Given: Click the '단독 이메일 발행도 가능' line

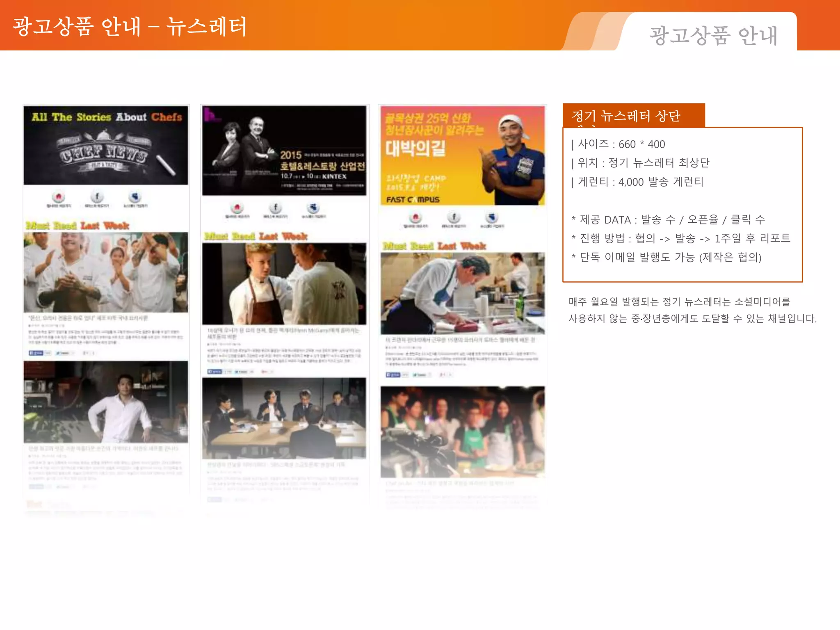Looking at the screenshot, I should [x=667, y=257].
